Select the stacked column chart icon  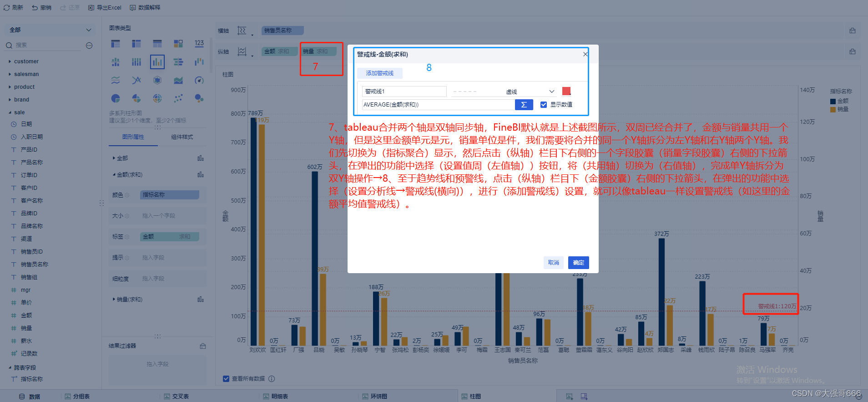[x=136, y=62]
